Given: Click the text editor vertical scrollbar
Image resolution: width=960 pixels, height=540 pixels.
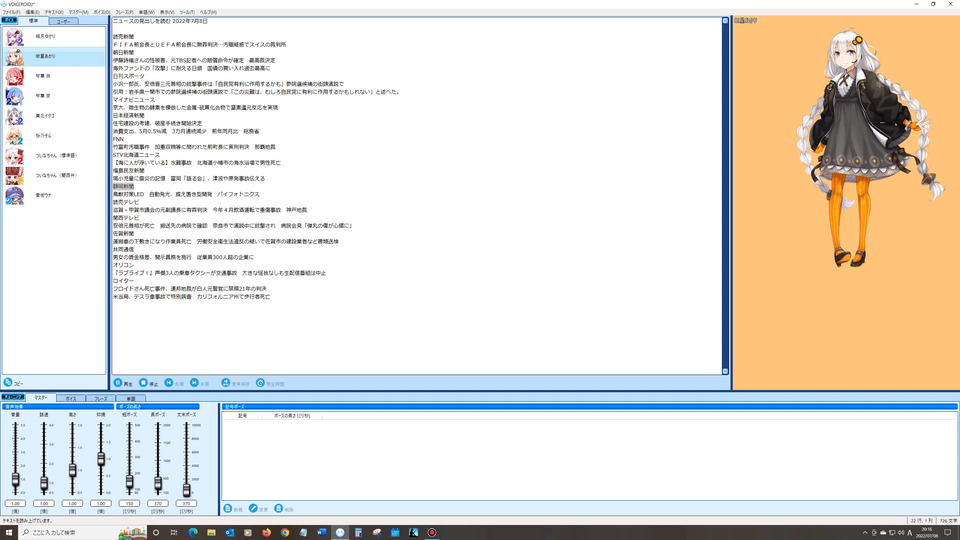Looking at the screenshot, I should click(725, 196).
